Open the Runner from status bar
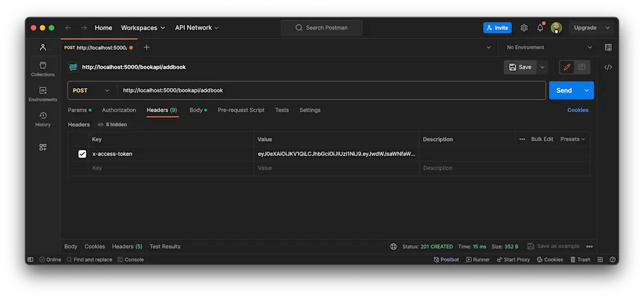 point(478,259)
